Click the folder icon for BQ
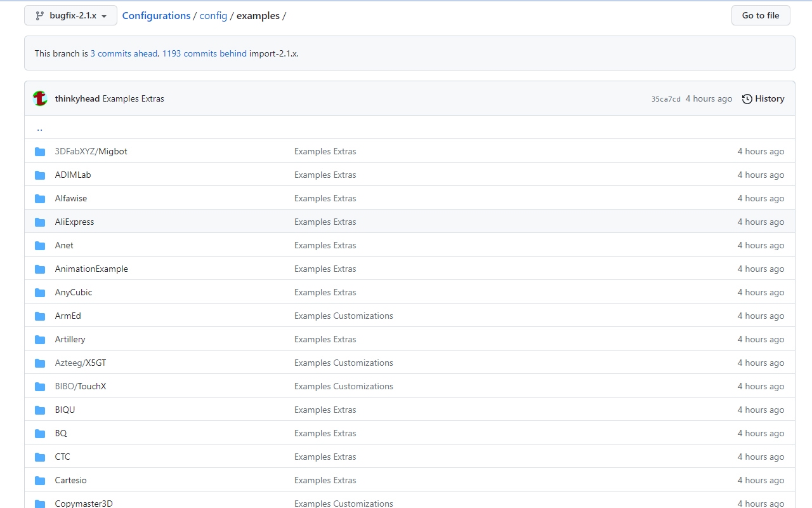 40,434
